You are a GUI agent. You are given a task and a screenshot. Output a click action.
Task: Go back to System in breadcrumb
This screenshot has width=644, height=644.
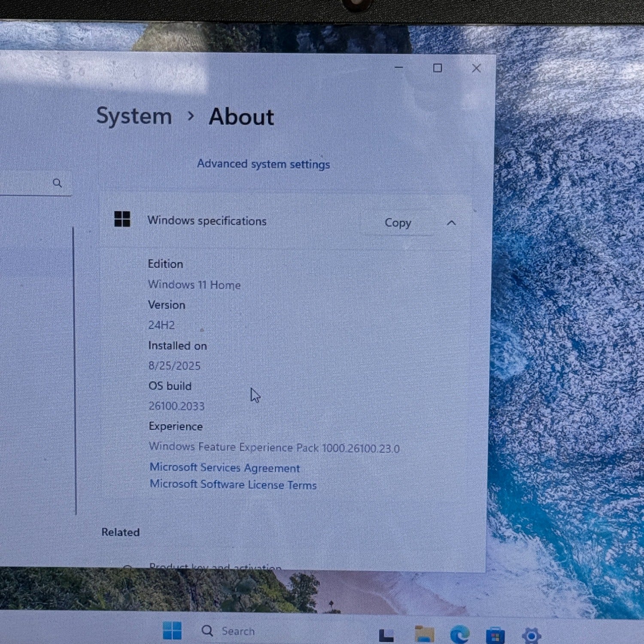click(134, 116)
